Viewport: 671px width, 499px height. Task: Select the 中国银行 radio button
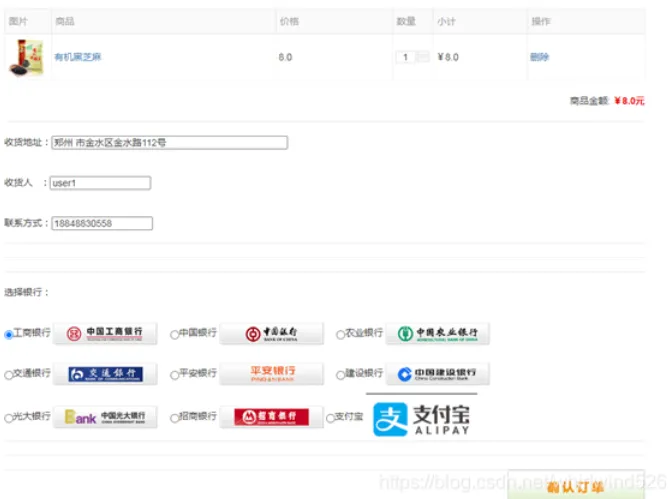coord(174,334)
